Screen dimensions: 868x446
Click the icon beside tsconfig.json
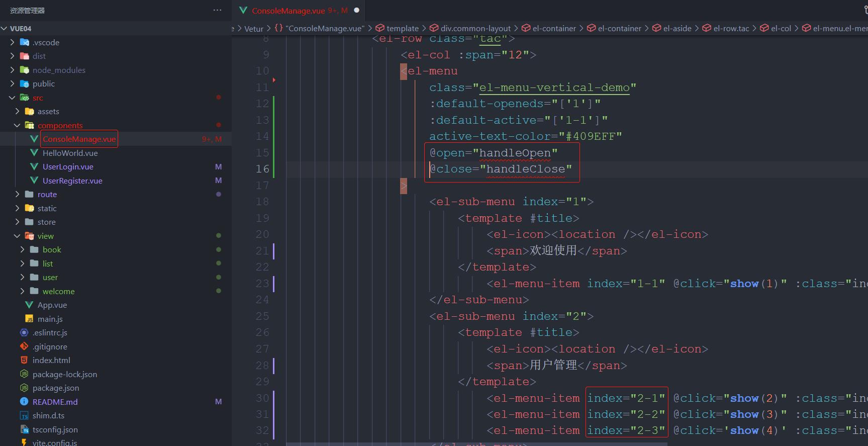24,429
